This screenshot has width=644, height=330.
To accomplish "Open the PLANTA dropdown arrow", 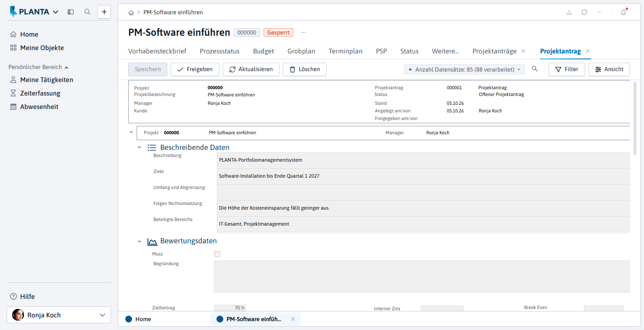I will (x=56, y=12).
